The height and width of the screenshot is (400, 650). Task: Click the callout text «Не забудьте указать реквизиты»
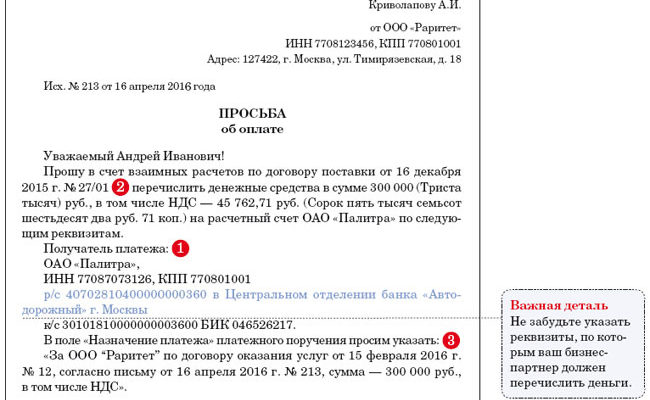(x=568, y=320)
